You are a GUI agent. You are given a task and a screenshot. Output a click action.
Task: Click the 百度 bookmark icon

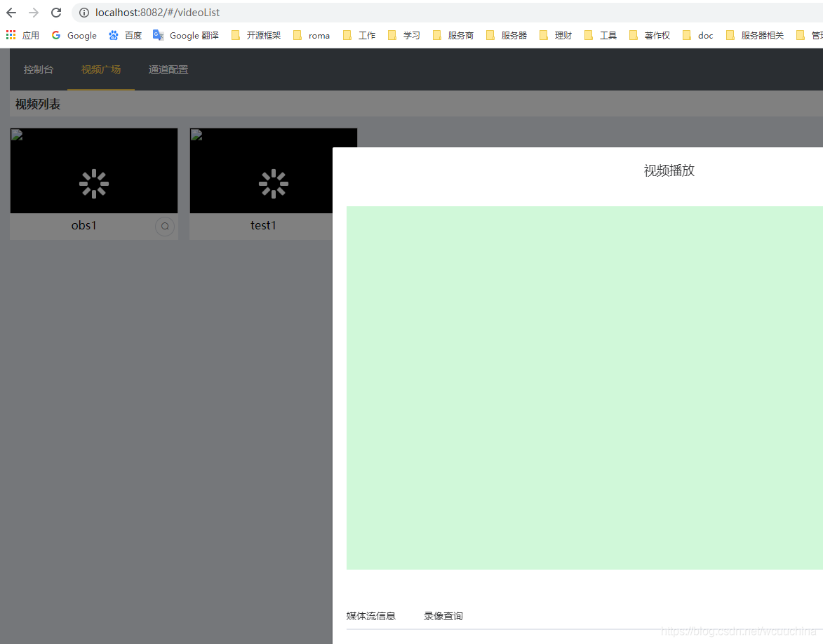tap(114, 34)
